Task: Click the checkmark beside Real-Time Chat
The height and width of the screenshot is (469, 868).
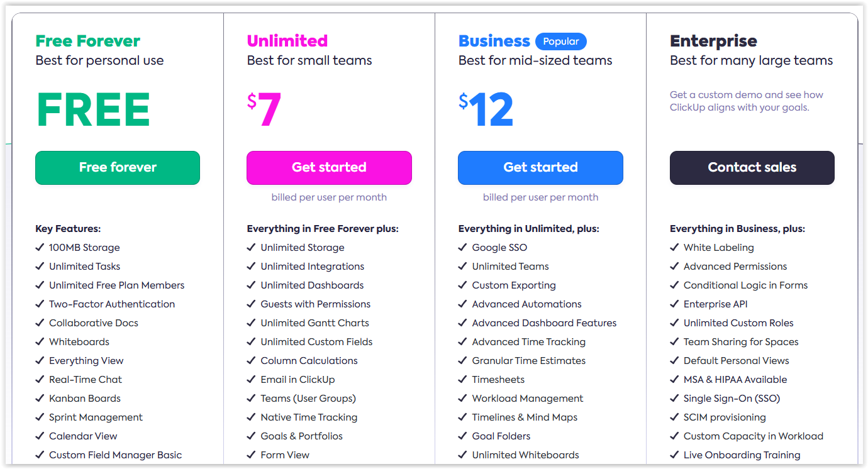Action: click(39, 379)
